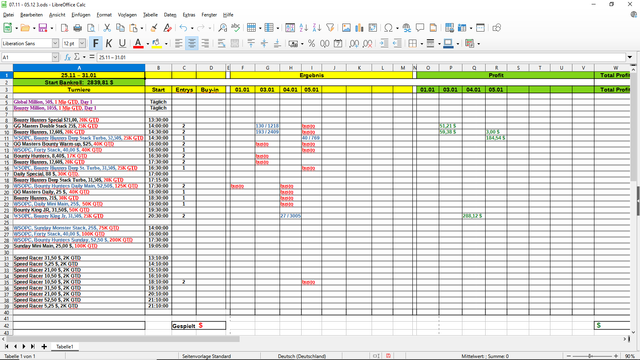640x360 pixels.
Task: Switch to the Tabelle1 sheet tab
Action: [x=64, y=347]
